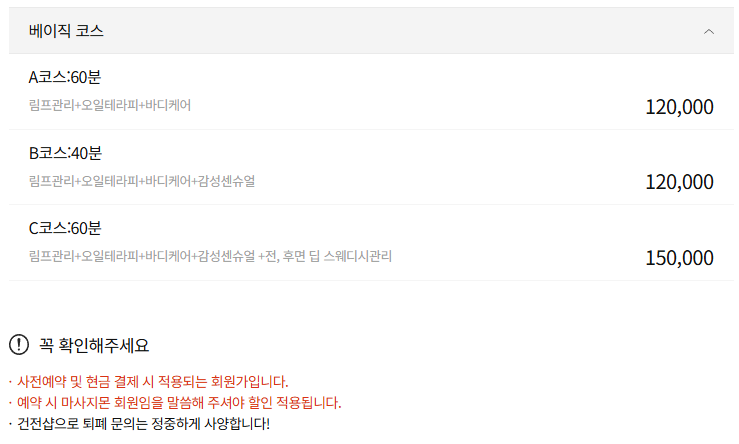Image resolution: width=739 pixels, height=444 pixels.
Task: Click the A코스 price 120,000
Action: [679, 106]
